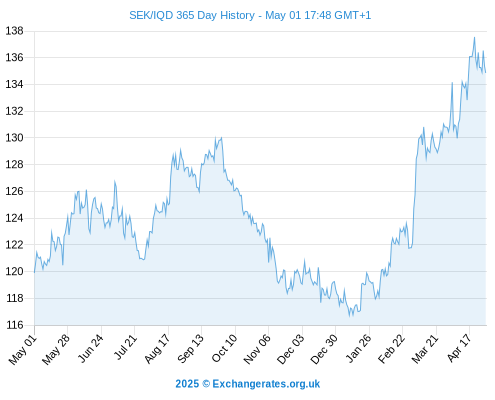
Task: Click the 116 y-axis value label
Action: click(x=14, y=325)
